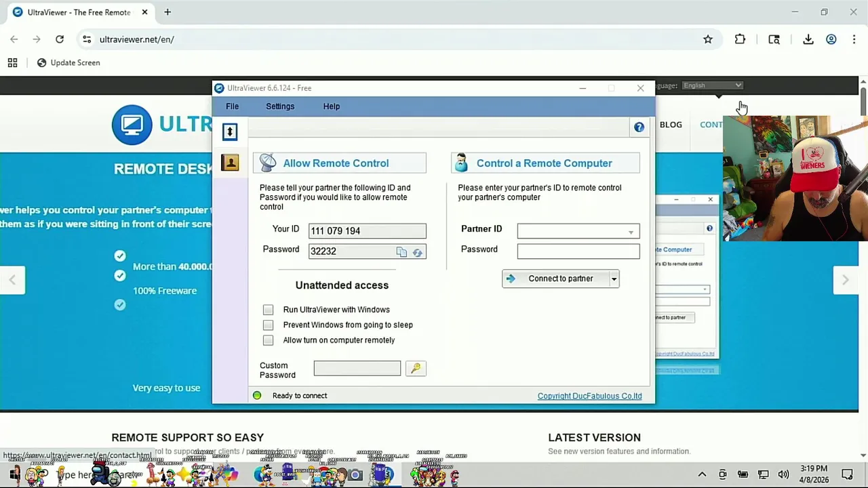Image resolution: width=868 pixels, height=488 pixels.
Task: Click the Unattended access heading
Action: [342, 285]
